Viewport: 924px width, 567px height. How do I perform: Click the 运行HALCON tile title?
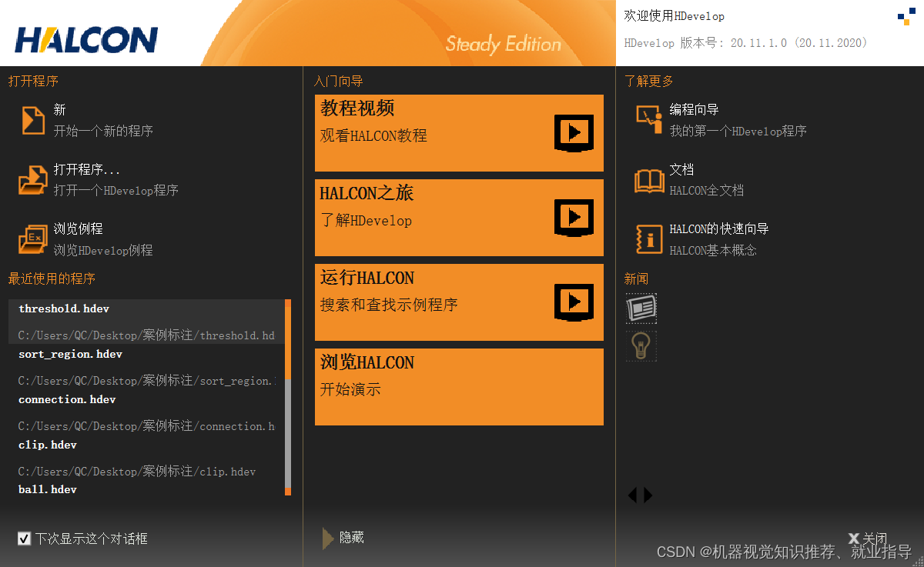367,278
